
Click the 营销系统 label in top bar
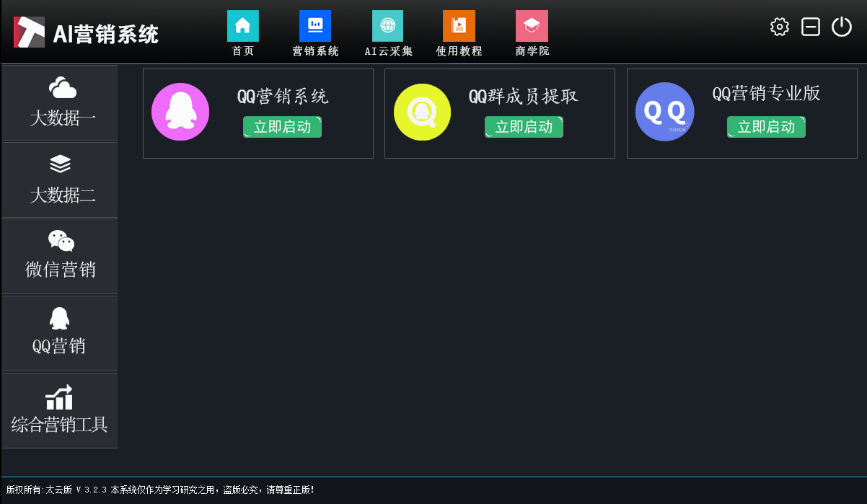[315, 51]
